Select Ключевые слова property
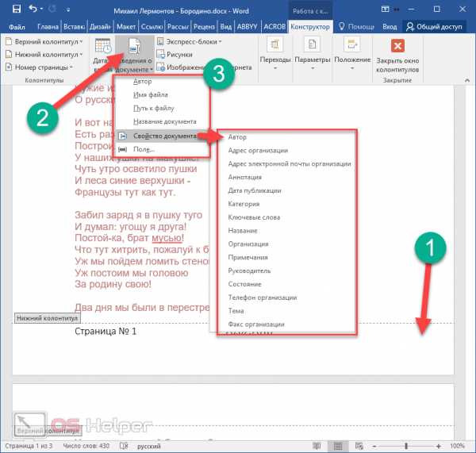Screen dimensions: 476x453 tap(254, 217)
